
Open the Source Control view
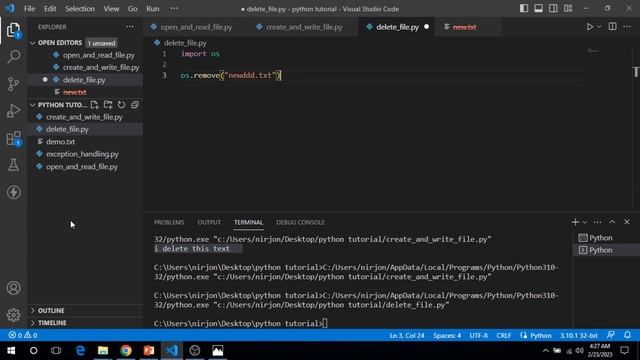click(13, 84)
